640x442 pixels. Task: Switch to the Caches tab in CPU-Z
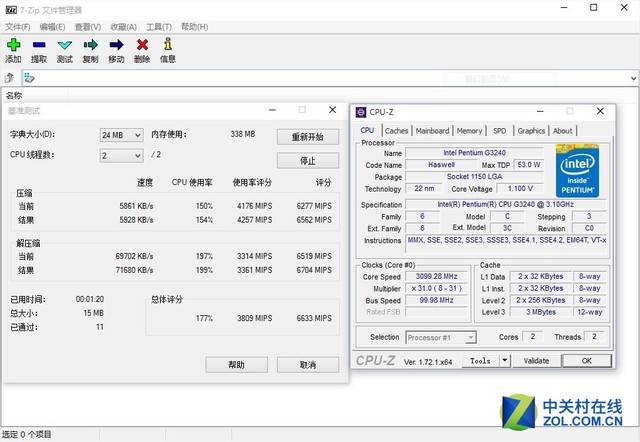tap(396, 131)
